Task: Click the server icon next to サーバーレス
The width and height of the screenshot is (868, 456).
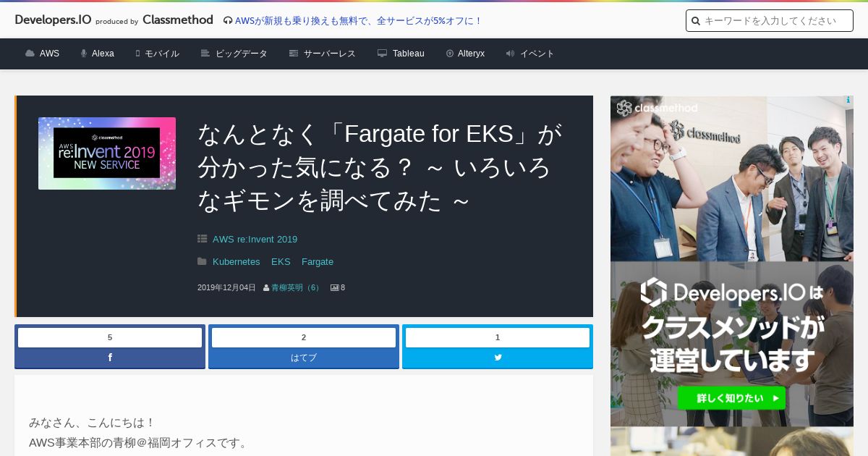Action: [294, 54]
